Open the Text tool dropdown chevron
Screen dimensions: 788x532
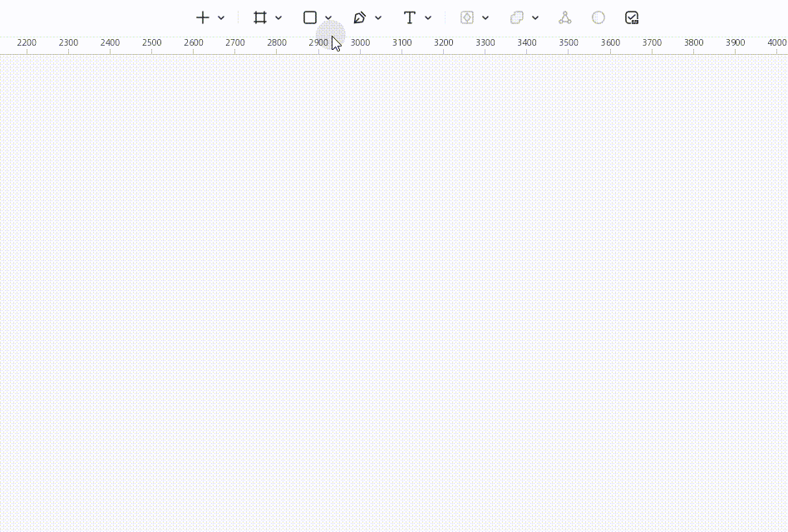(x=428, y=18)
